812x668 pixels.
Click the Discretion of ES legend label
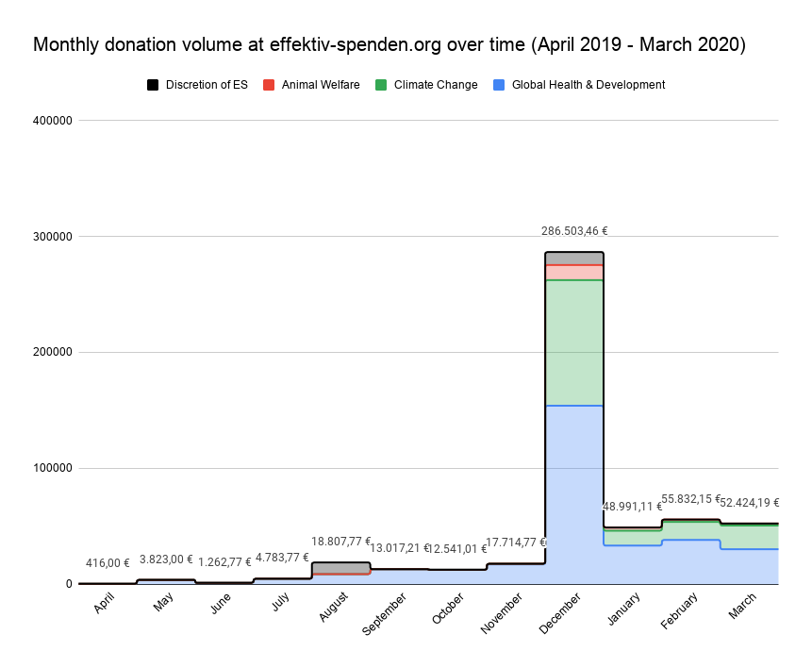[x=207, y=85]
